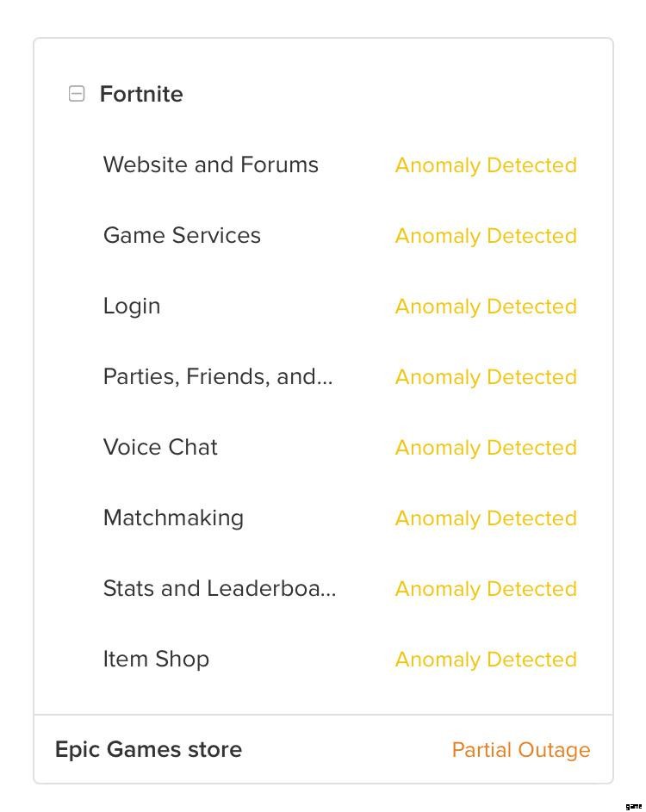Viewport: 646px width, 812px height.
Task: Click Anomaly Detected status beside Item Shop
Action: (x=486, y=660)
